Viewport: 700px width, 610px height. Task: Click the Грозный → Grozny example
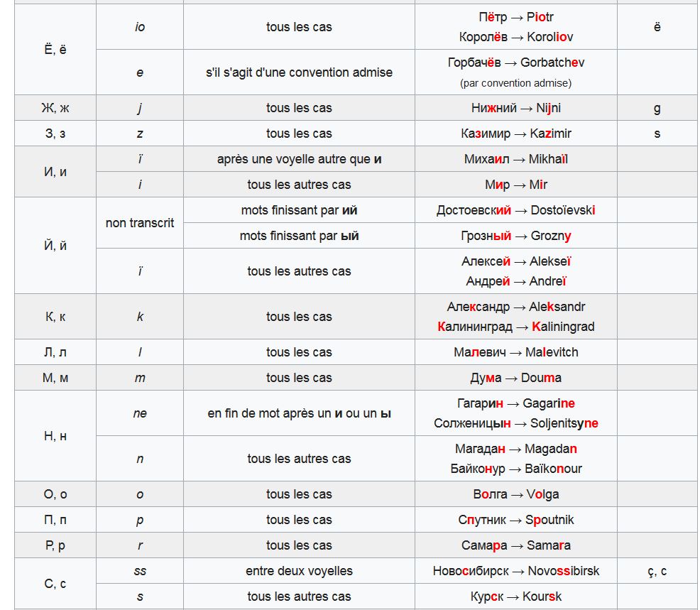click(515, 235)
